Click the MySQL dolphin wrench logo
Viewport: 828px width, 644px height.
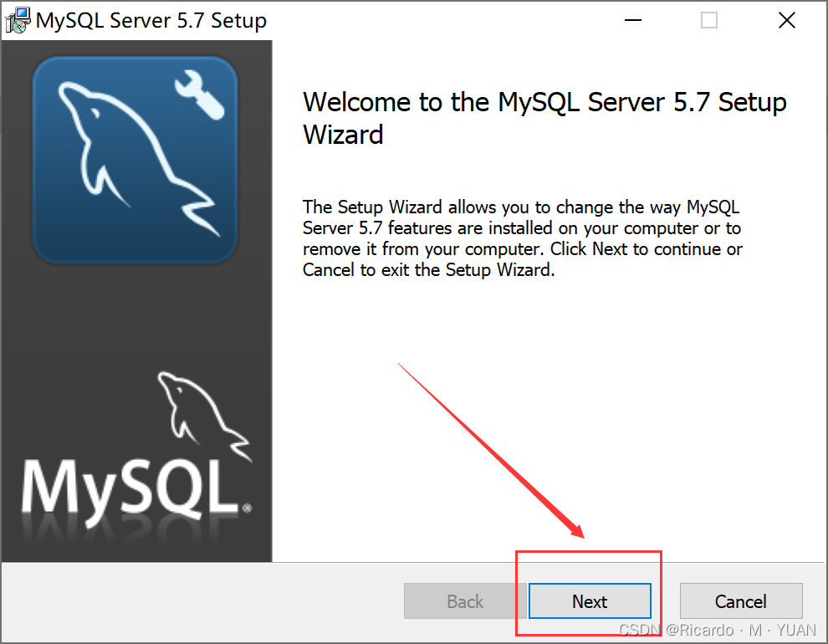click(x=135, y=160)
